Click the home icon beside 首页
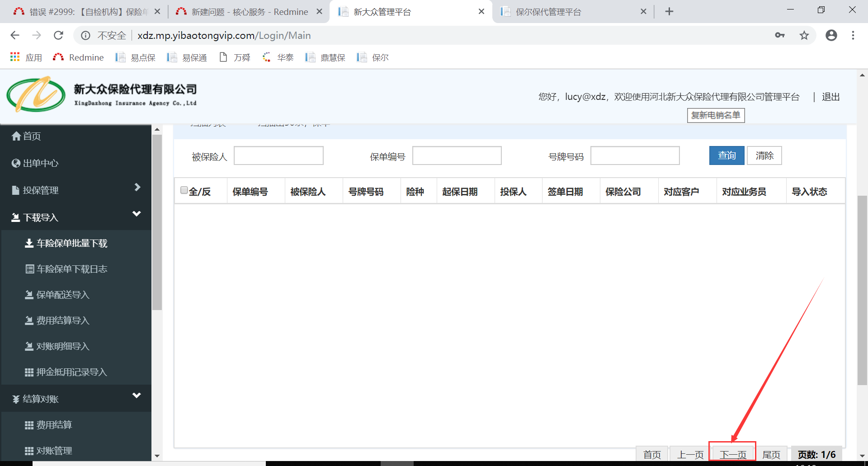The height and width of the screenshot is (466, 868). click(16, 136)
